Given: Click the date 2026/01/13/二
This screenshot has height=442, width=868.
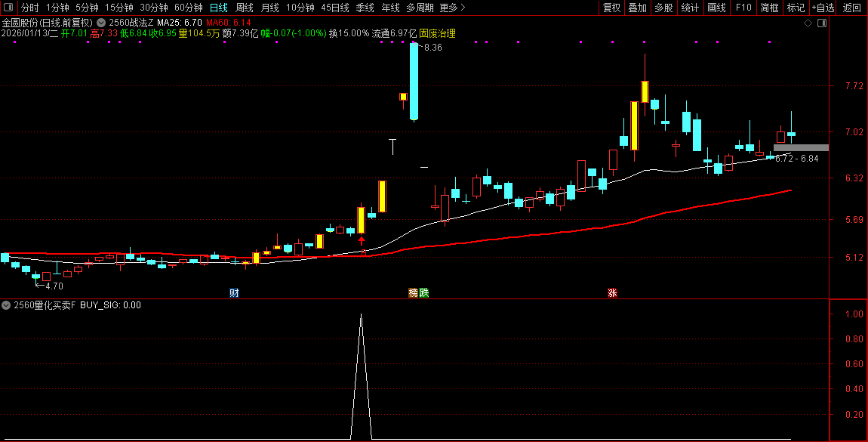Looking at the screenshot, I should coord(30,33).
